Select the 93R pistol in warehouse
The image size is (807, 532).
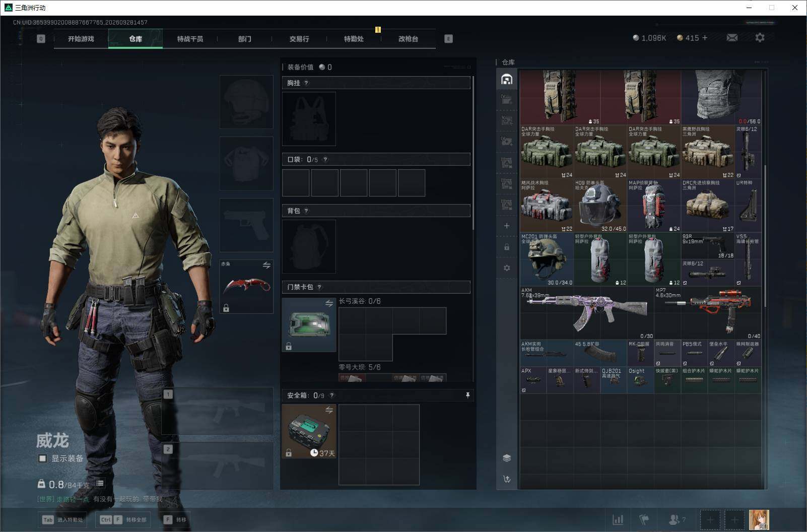[x=708, y=246]
